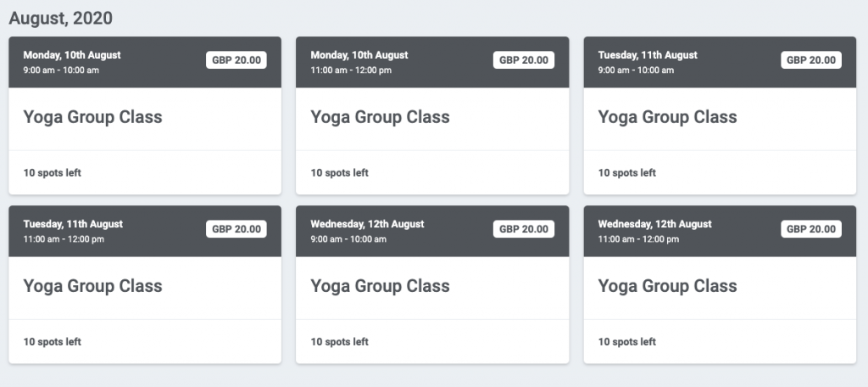Screen dimensions: 868x387
Task: Click the GBP 20.00 badge on Wednesday 9:00 am class
Action: click(524, 229)
